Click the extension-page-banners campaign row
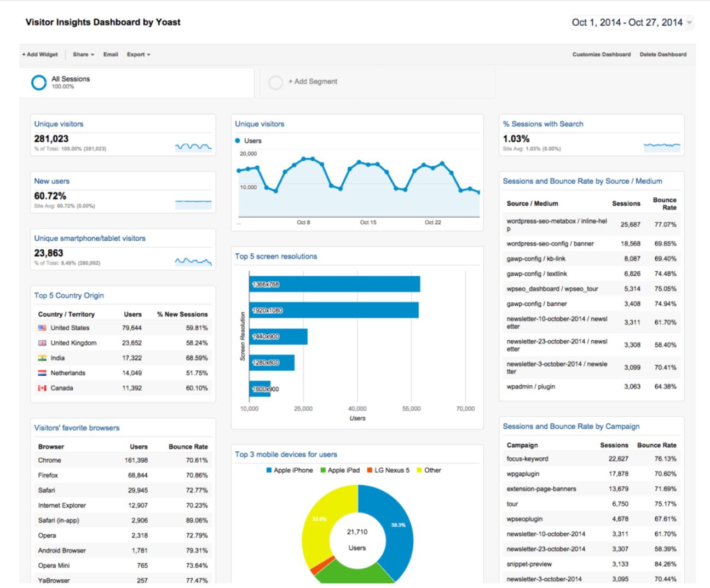This screenshot has width=710, height=588. [x=591, y=489]
